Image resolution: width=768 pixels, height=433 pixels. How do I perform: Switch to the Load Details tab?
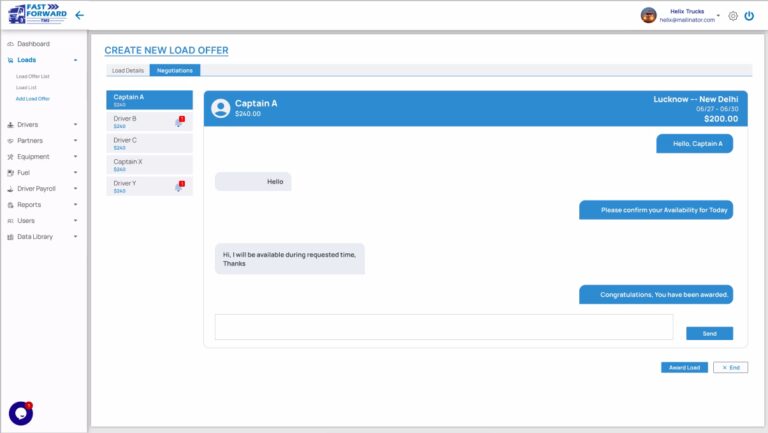point(128,71)
